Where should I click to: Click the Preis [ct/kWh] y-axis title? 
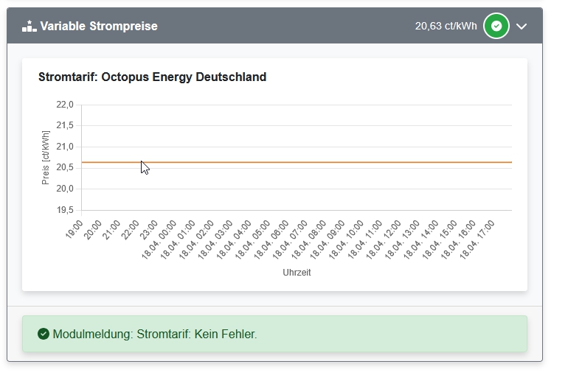click(46, 158)
